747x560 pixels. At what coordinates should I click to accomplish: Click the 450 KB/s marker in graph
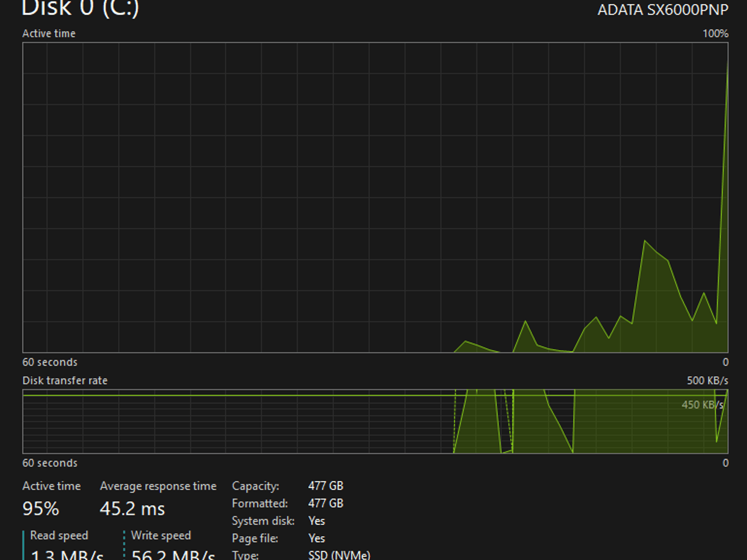[703, 405]
